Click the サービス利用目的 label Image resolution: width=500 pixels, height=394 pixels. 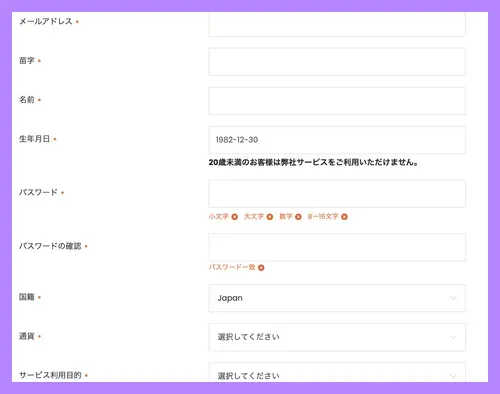click(50, 375)
